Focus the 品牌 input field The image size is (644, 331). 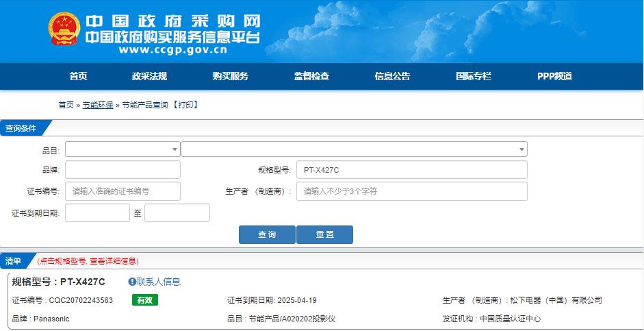(x=123, y=170)
